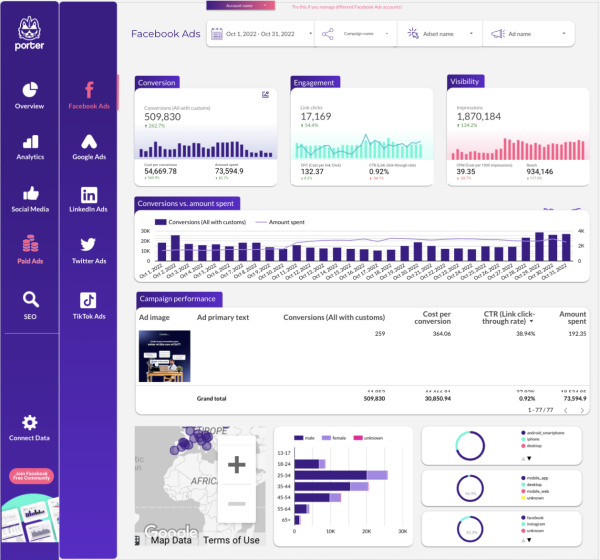This screenshot has height=560, width=600.
Task: Click the Grand total row label
Action: (211, 398)
